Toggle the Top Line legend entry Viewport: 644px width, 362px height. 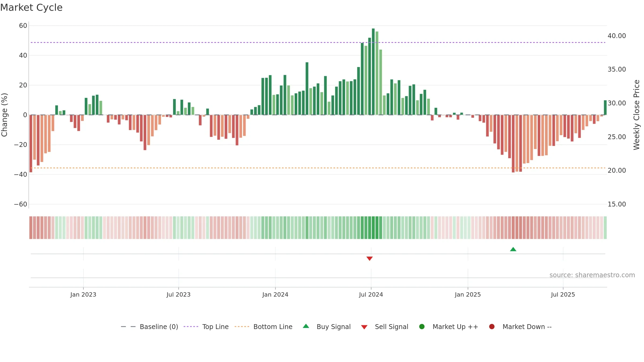pos(206,327)
